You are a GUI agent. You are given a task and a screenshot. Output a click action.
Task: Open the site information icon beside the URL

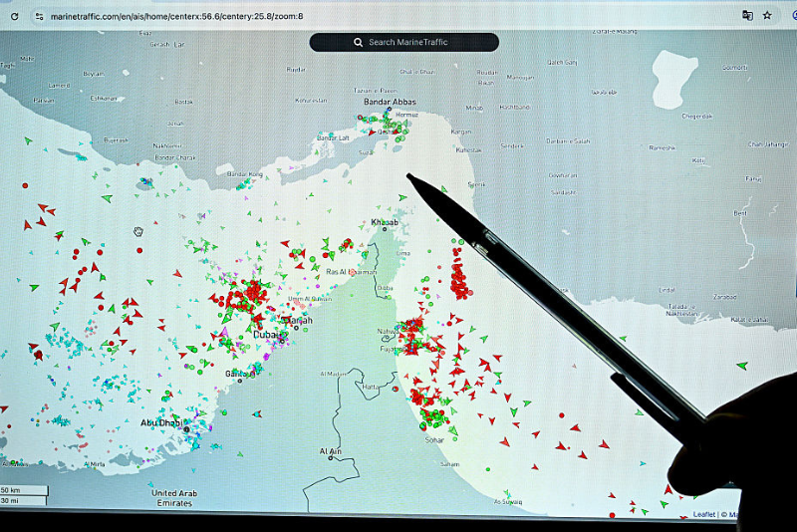point(38,16)
